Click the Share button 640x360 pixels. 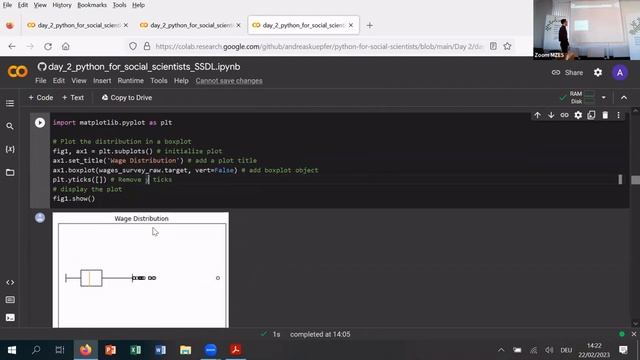point(567,73)
